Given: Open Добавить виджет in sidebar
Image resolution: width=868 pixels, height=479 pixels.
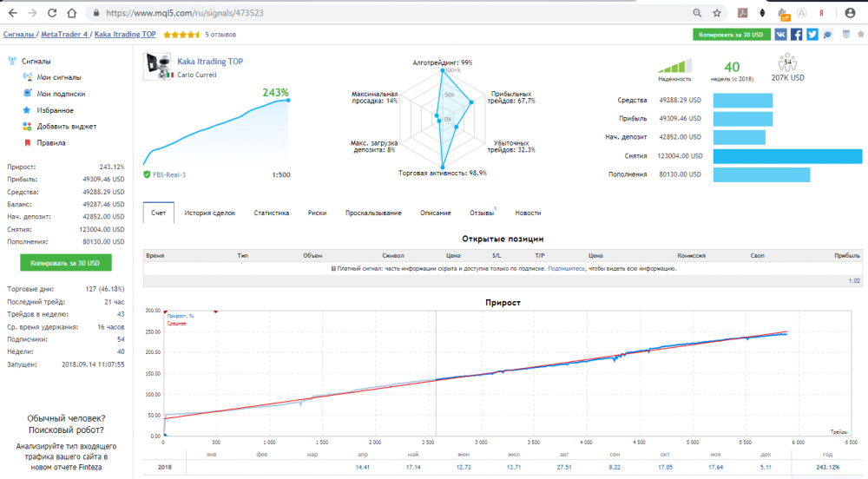Looking at the screenshot, I should click(x=67, y=127).
